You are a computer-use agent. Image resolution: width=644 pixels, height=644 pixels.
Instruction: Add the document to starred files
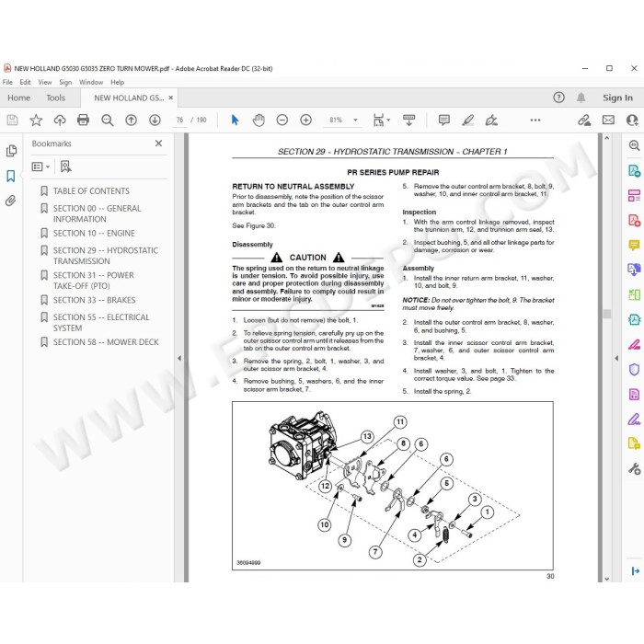pos(36,120)
